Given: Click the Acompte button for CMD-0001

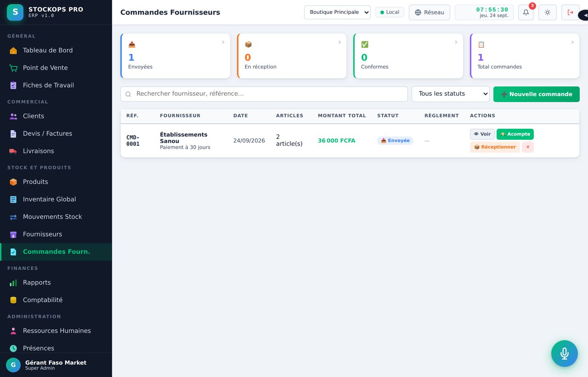Looking at the screenshot, I should (x=515, y=134).
